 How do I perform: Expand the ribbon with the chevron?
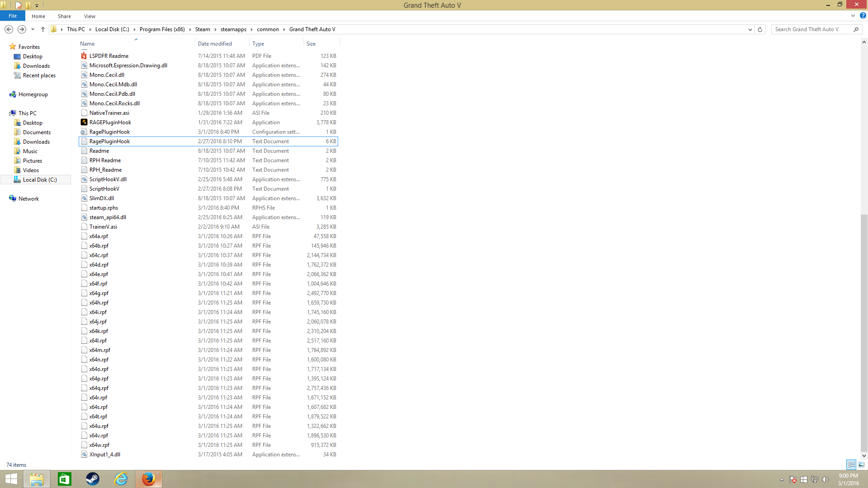(x=853, y=16)
